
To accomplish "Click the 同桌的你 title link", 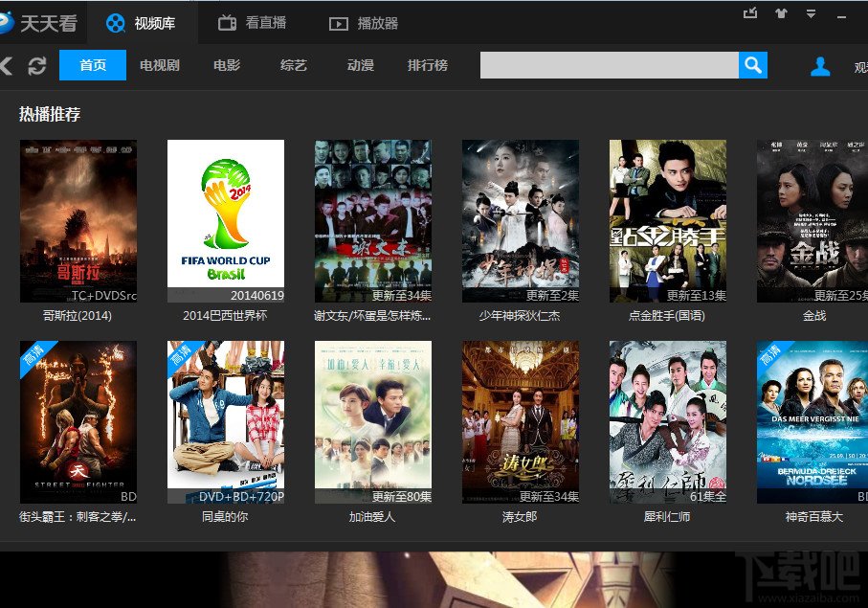I will pyautogui.click(x=225, y=517).
